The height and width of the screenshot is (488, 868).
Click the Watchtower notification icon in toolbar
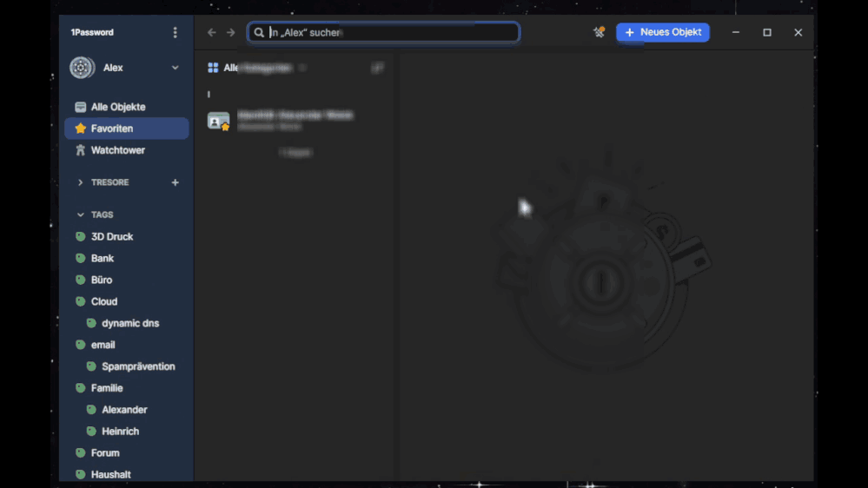click(599, 32)
